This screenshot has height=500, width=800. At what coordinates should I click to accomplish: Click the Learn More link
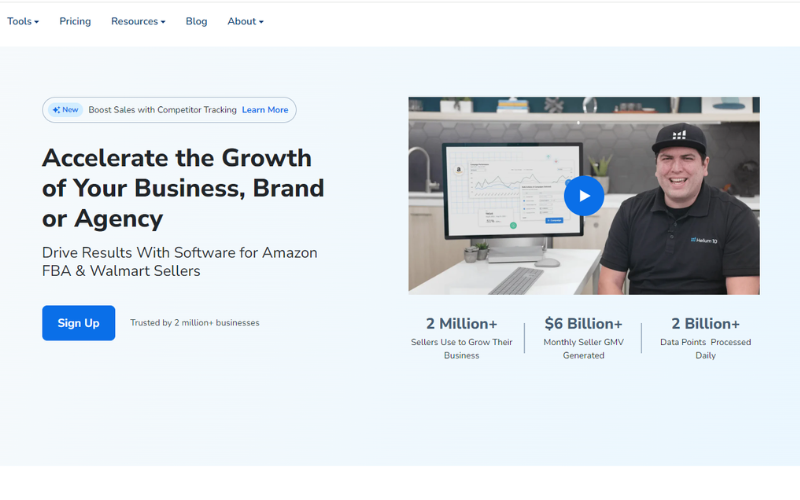pyautogui.click(x=265, y=110)
